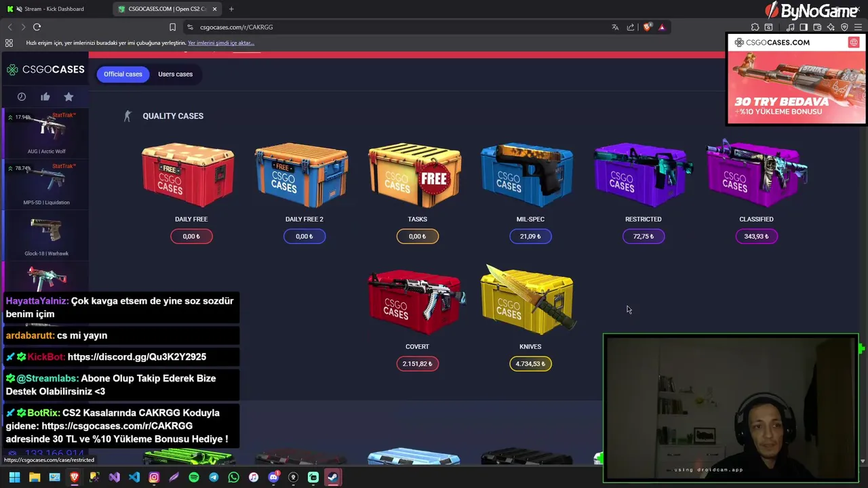Open the Leo AI sparkle icon
868x488 pixels.
831,27
